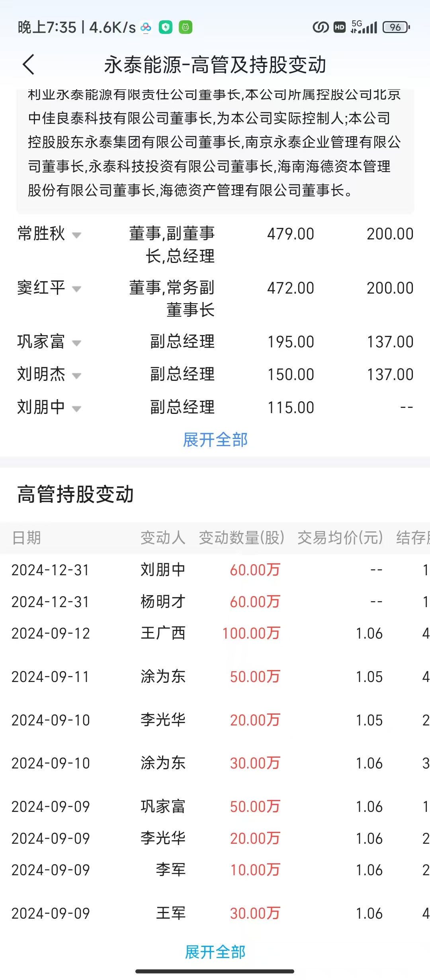Image resolution: width=430 pixels, height=980 pixels.
Task: Tap the 150.00 value for 刘明杰
Action: tap(291, 374)
